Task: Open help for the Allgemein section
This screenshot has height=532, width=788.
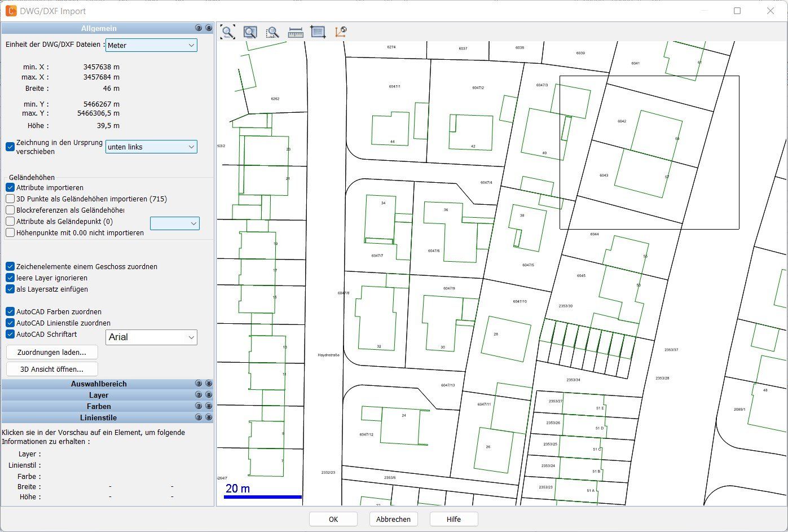Action: (x=199, y=28)
